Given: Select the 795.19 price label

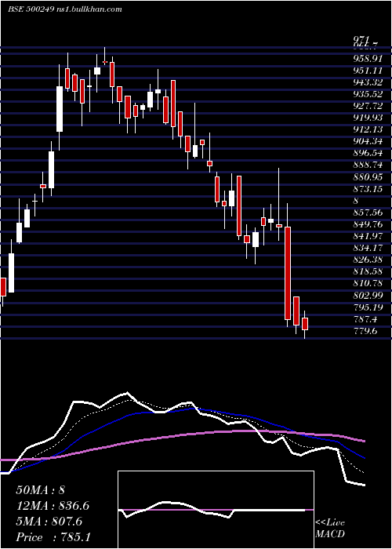Looking at the screenshot, I should click(x=368, y=307).
